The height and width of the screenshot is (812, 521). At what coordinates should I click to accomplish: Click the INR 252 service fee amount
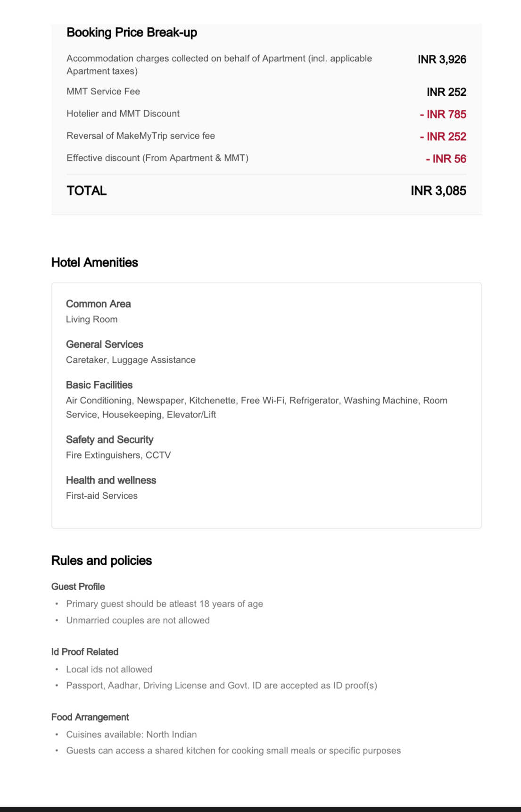(446, 92)
